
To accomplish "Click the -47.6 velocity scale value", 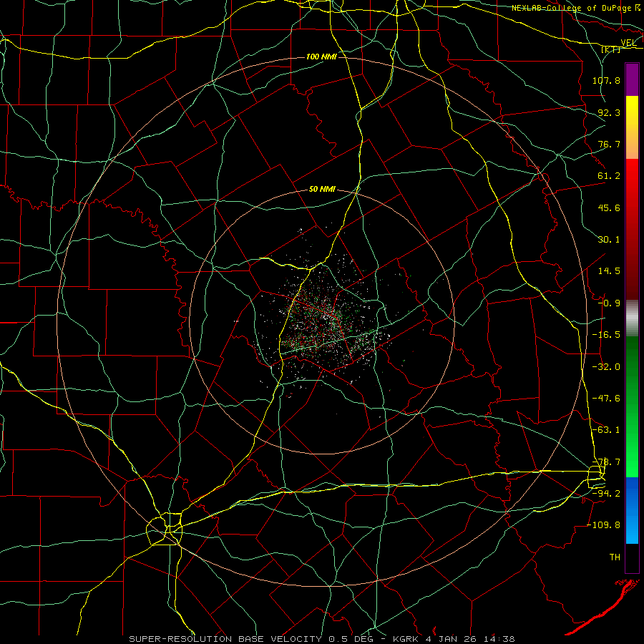I will (x=606, y=399).
